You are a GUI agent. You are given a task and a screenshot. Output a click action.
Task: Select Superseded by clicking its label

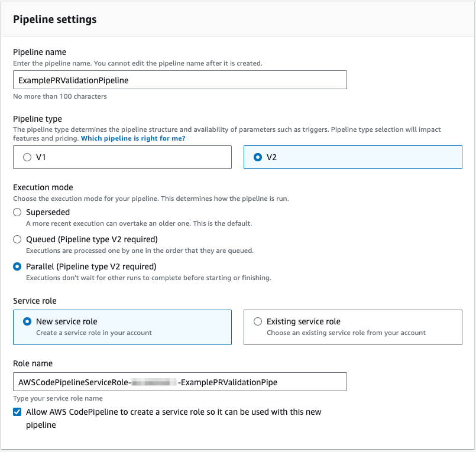point(47,212)
